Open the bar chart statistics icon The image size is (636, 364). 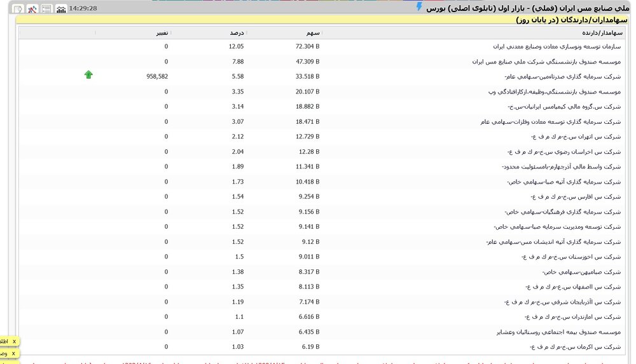coord(61,9)
